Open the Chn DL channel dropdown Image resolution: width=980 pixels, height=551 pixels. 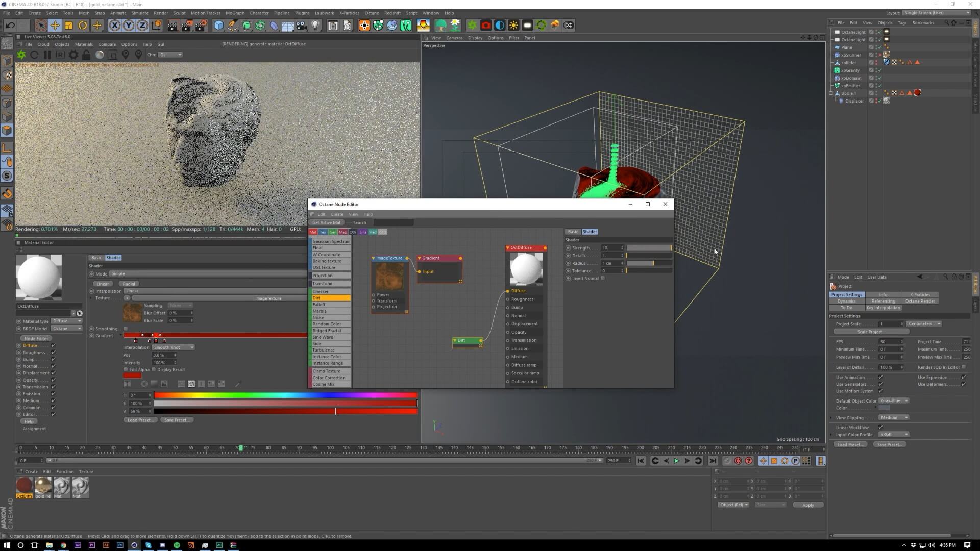click(170, 55)
